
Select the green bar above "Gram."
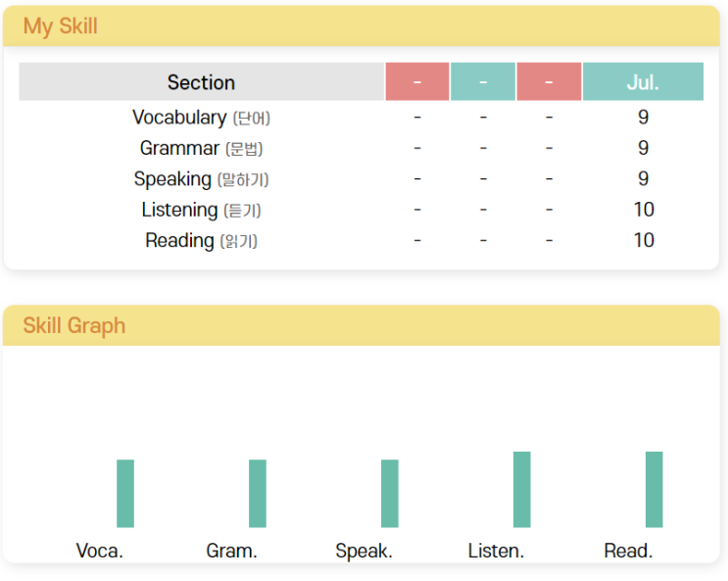pos(258,493)
